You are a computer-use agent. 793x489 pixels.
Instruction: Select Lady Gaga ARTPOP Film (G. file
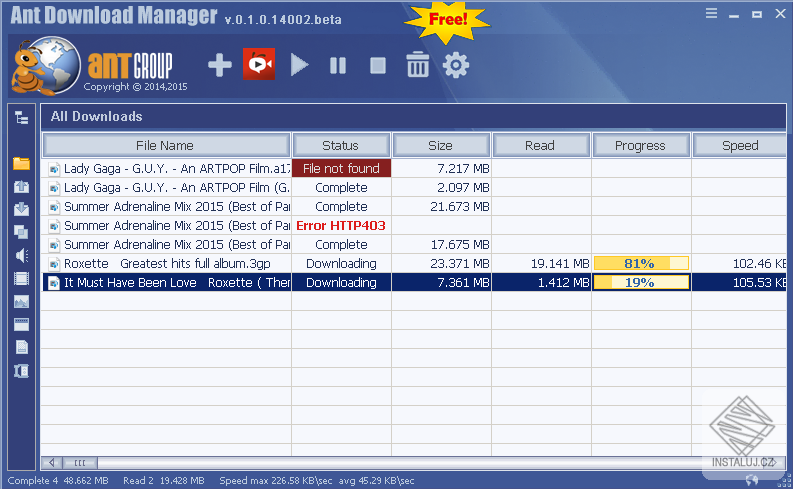click(177, 188)
